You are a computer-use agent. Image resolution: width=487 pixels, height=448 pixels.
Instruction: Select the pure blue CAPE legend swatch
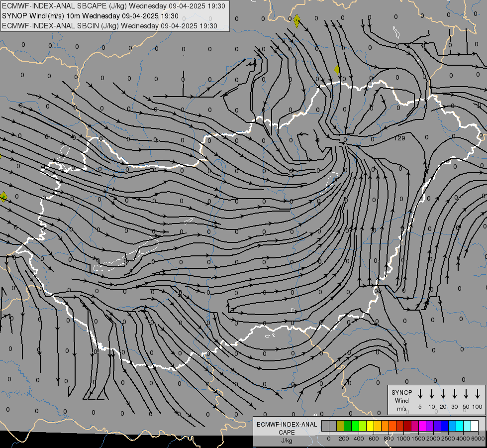click(445, 426)
